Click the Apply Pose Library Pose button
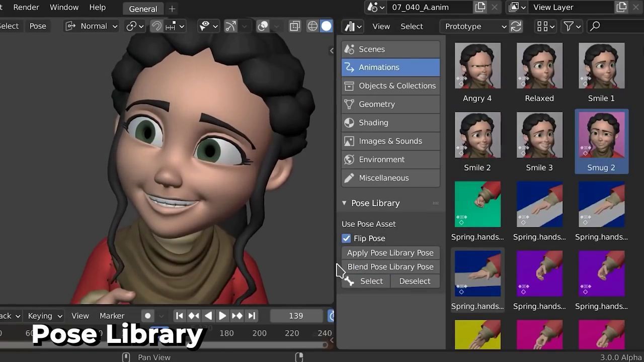 (x=390, y=253)
